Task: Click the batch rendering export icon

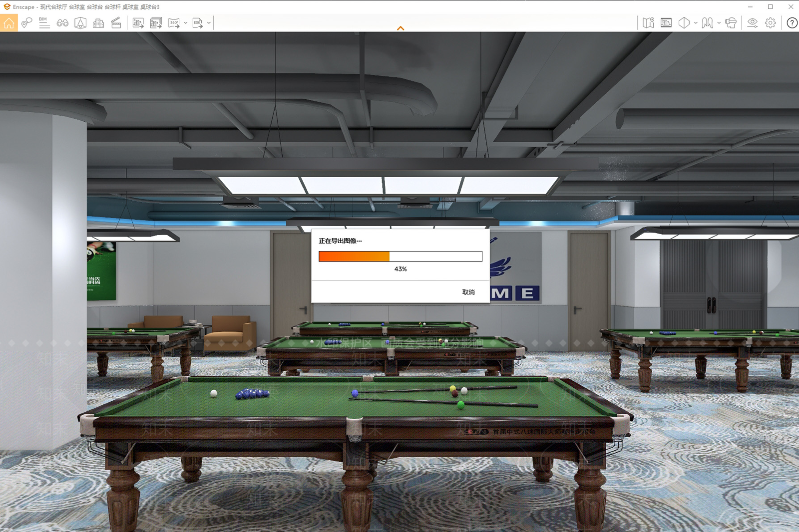Action: tap(156, 23)
